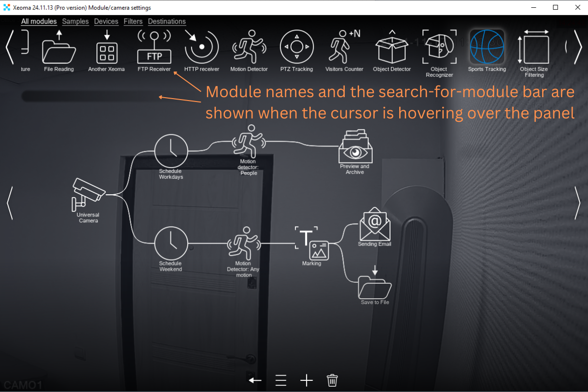Select the PTZ Tracking module
Image resolution: width=588 pixels, height=392 pixels.
pyautogui.click(x=297, y=47)
